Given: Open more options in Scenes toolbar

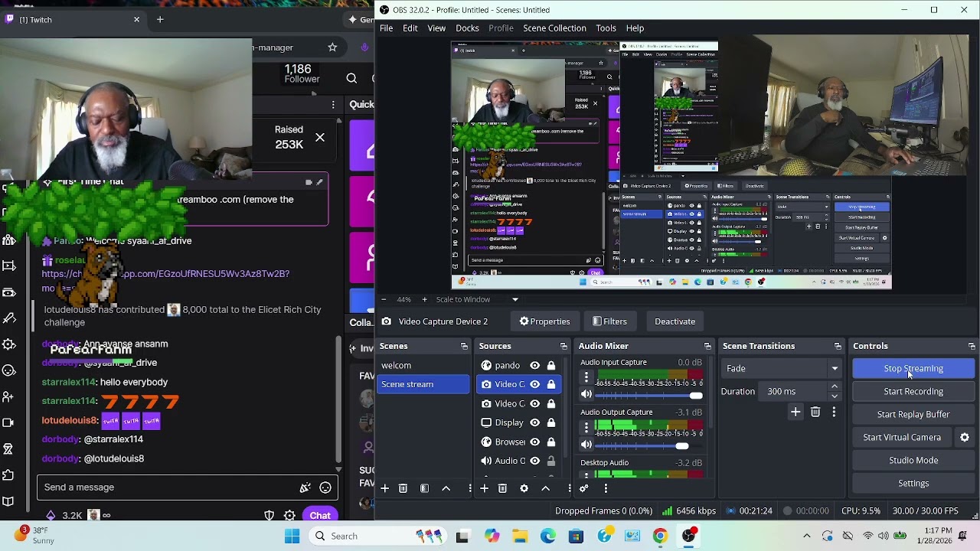Looking at the screenshot, I should pyautogui.click(x=470, y=488).
